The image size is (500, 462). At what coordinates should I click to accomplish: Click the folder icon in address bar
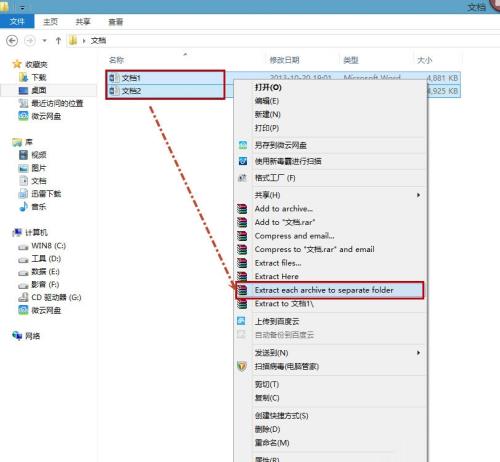coord(73,40)
